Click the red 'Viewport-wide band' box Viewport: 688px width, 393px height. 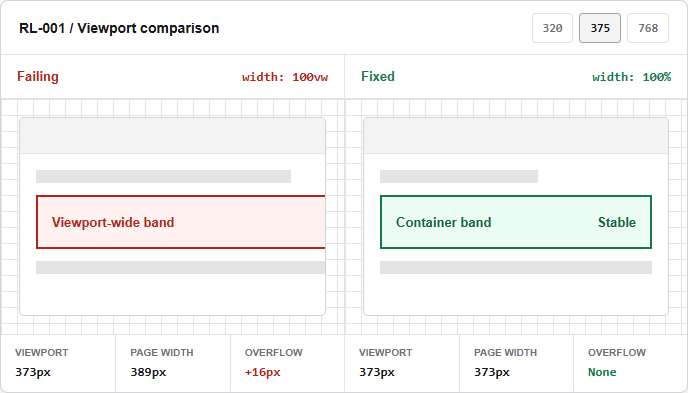(x=181, y=222)
